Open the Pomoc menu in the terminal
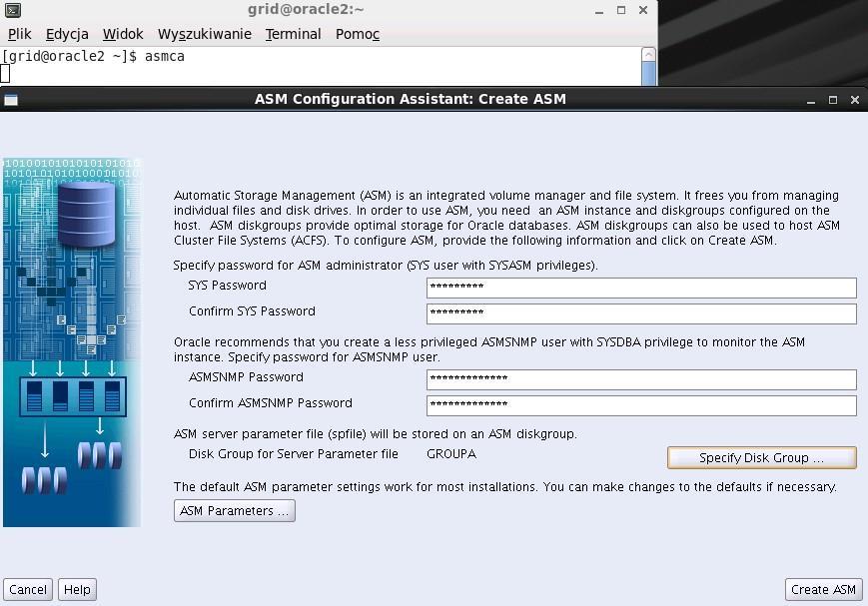868x606 pixels. pyautogui.click(x=357, y=34)
